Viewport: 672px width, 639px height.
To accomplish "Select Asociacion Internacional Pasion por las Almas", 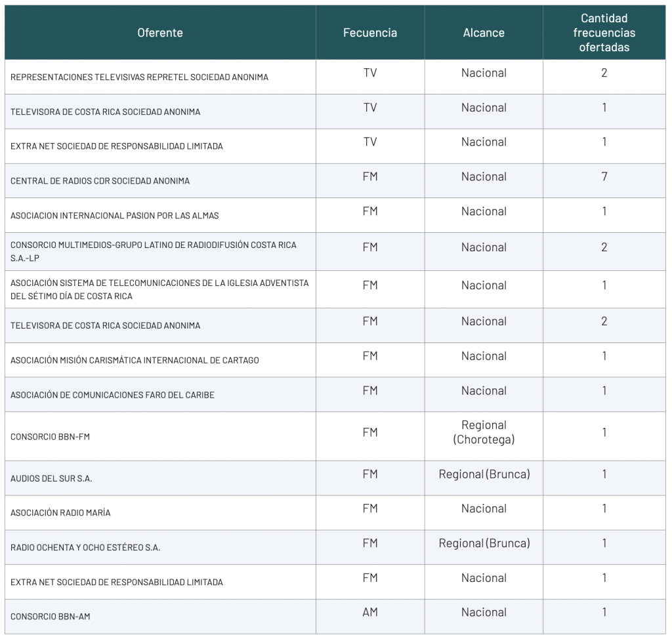I will (x=114, y=216).
